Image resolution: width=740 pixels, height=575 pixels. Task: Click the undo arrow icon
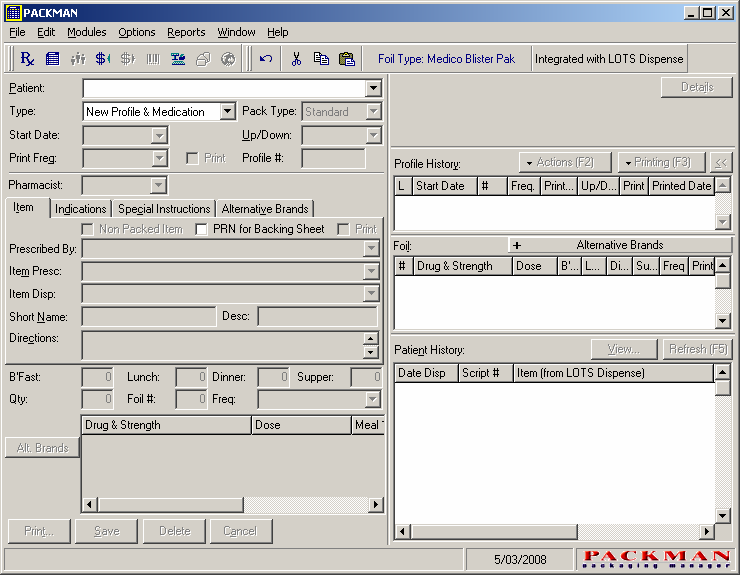click(x=265, y=59)
